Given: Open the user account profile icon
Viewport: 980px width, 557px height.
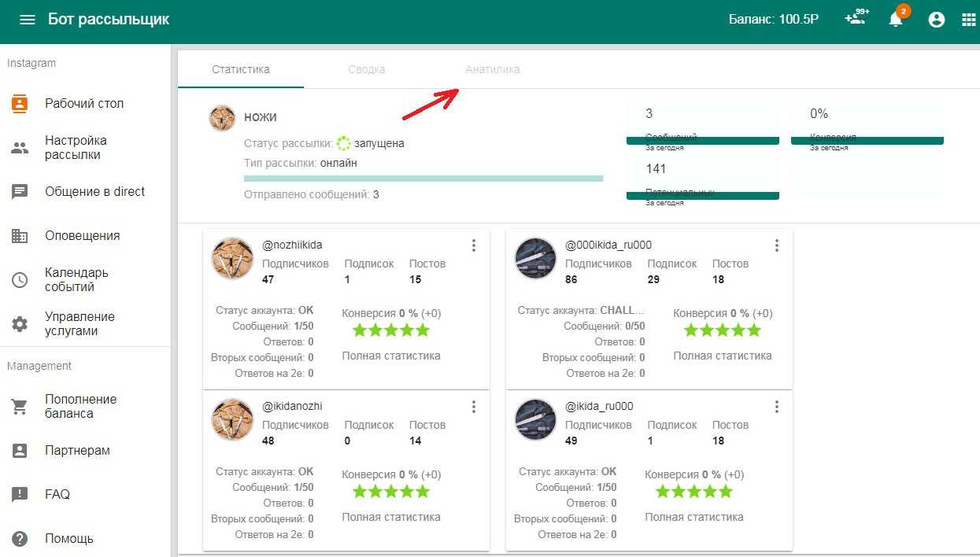Looking at the screenshot, I should click(x=936, y=20).
